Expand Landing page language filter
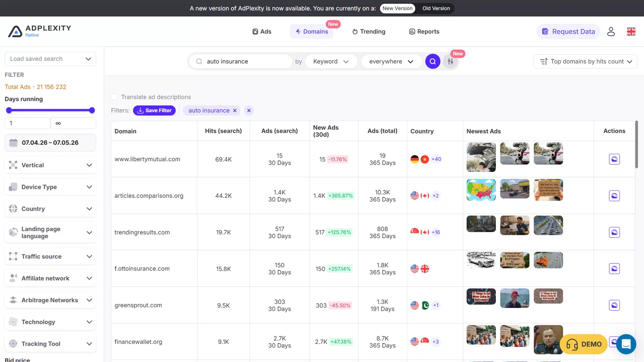 (50, 232)
